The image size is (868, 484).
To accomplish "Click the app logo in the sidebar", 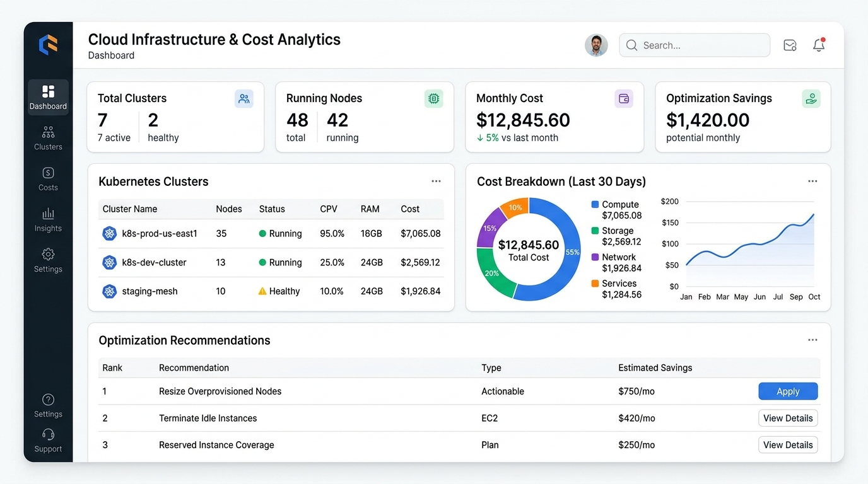I will coord(48,45).
